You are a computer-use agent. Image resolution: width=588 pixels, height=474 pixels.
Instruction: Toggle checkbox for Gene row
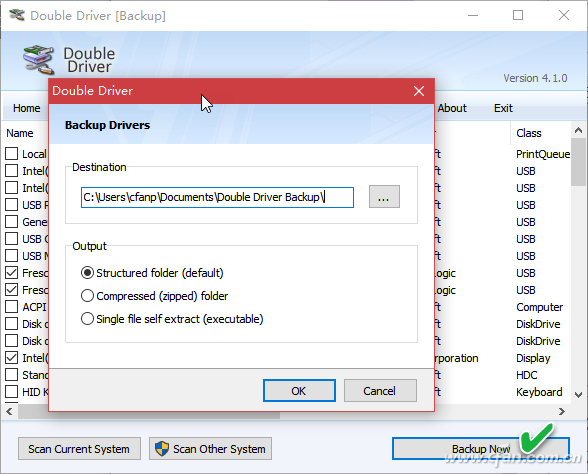coord(12,221)
